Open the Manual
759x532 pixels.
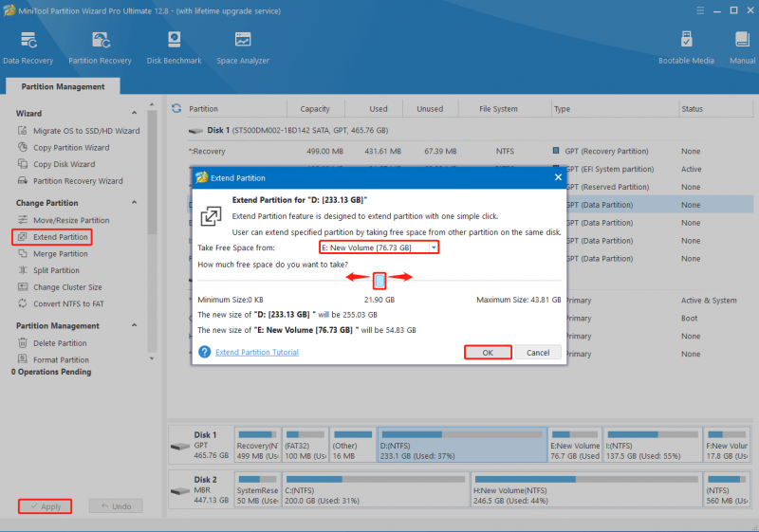tap(742, 47)
